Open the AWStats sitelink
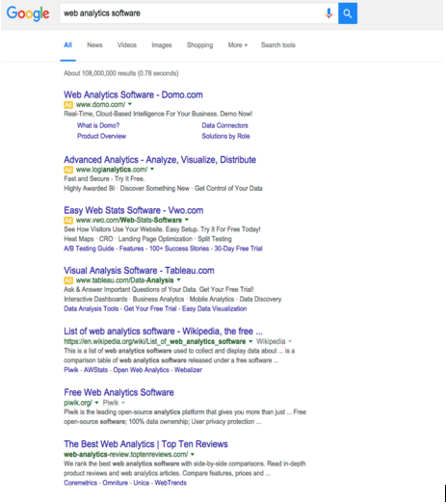The image size is (446, 504). coord(95,370)
